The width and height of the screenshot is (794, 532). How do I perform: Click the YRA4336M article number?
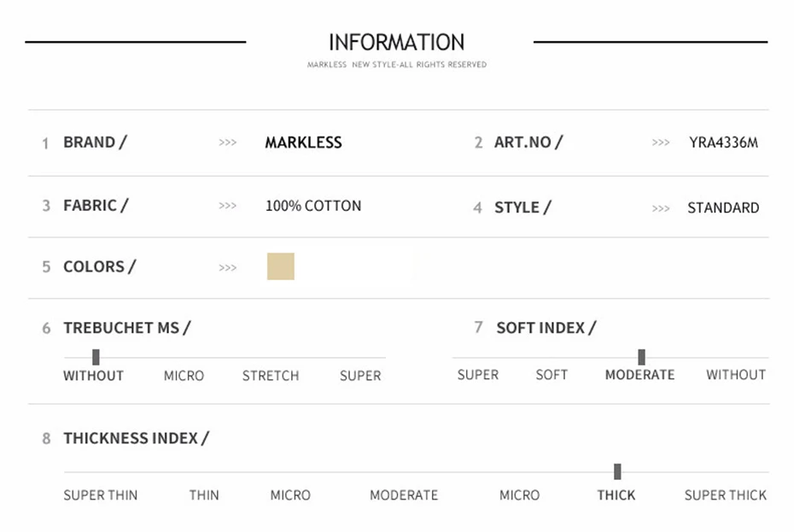click(723, 143)
